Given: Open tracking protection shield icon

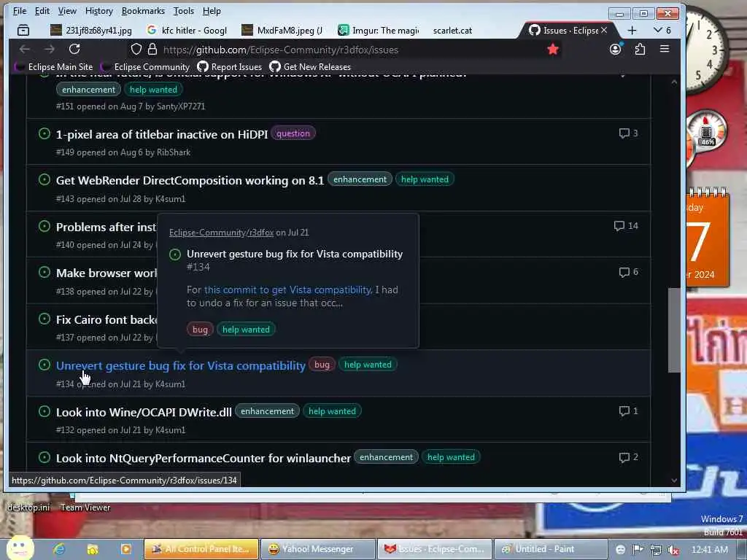Looking at the screenshot, I should (136, 49).
